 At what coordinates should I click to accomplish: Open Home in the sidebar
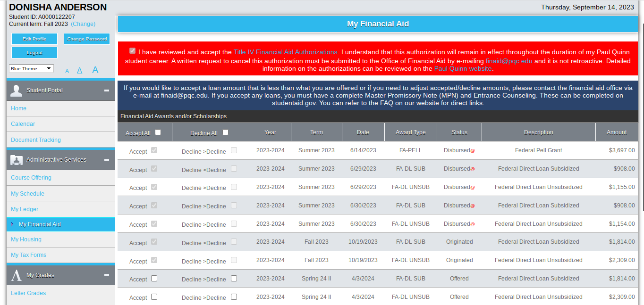pos(19,108)
